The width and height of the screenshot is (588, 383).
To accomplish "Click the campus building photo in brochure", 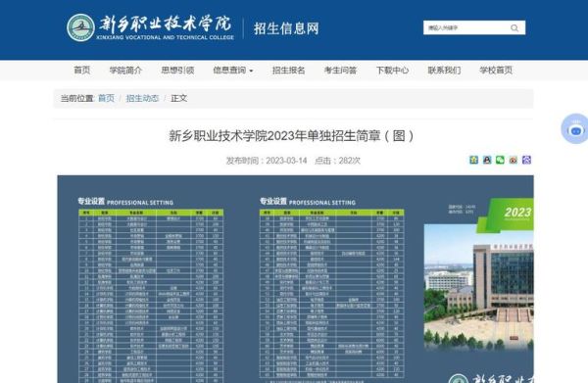I will point(479,287).
